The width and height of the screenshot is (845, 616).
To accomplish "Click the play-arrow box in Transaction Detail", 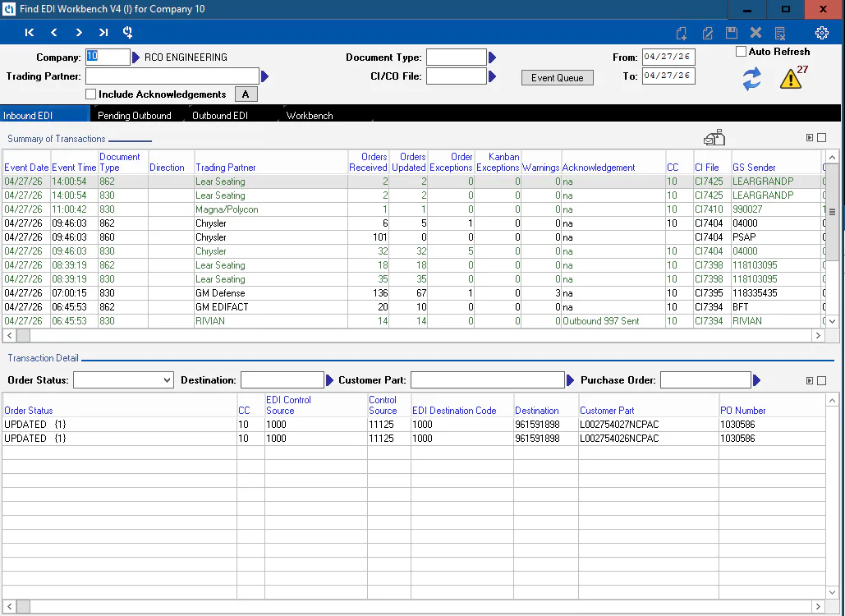I will pyautogui.click(x=810, y=380).
